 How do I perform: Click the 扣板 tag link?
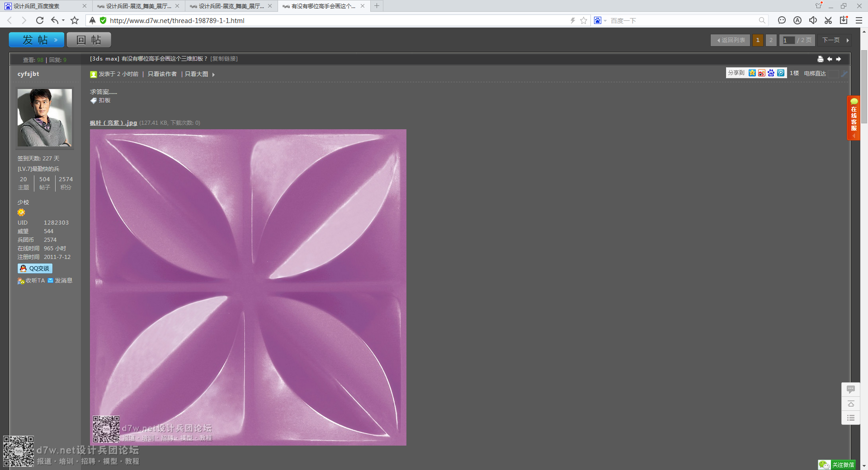pyautogui.click(x=104, y=100)
